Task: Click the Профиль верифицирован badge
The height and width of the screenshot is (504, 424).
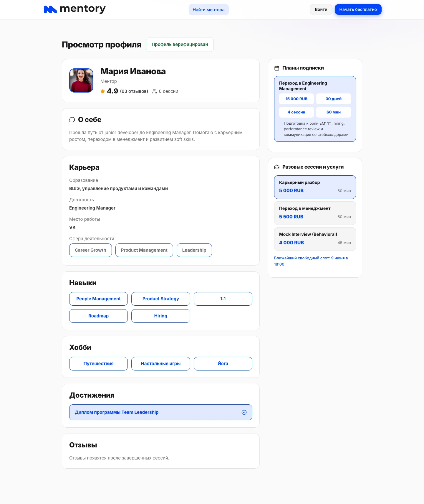Action: (x=180, y=45)
